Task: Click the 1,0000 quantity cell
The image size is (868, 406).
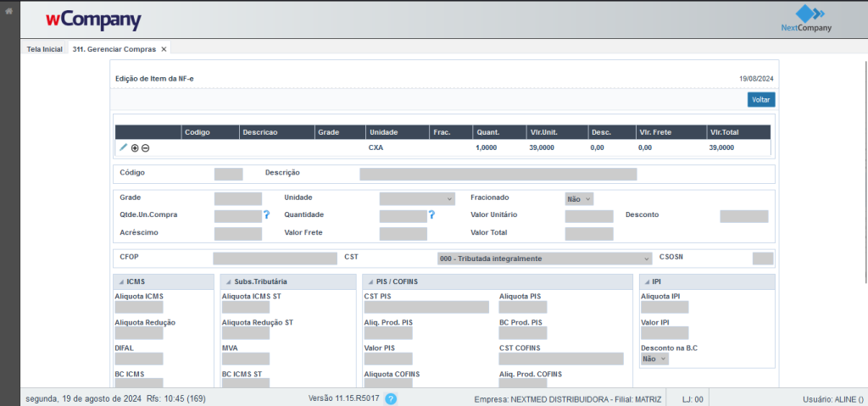Action: point(487,147)
